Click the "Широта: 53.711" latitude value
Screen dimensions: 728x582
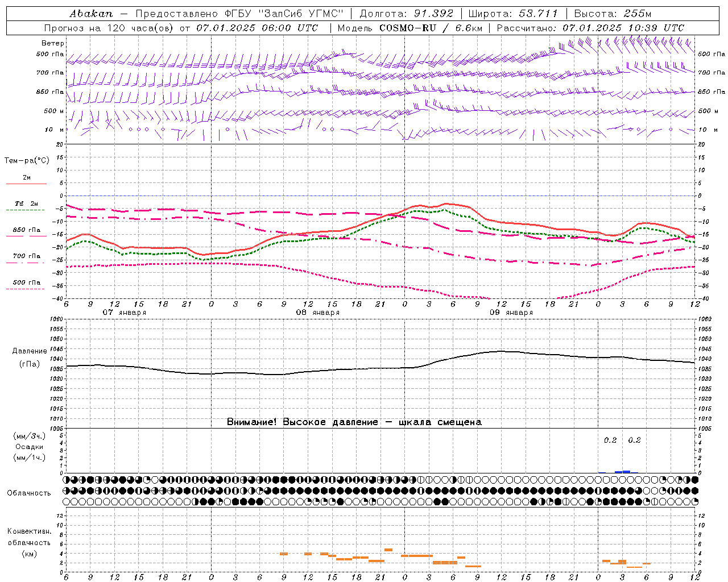[513, 14]
